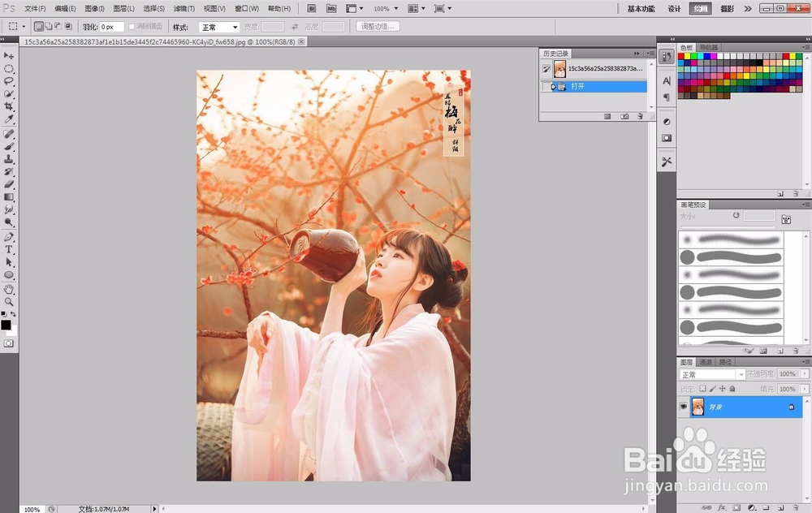
Task: Open the zoom level 100% dropdown
Action: (x=396, y=9)
